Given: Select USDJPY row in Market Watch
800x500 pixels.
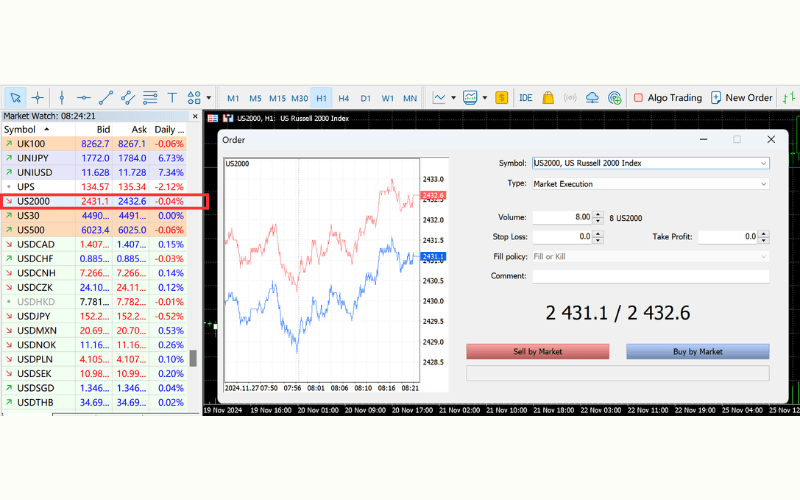Looking at the screenshot, I should 94,316.
